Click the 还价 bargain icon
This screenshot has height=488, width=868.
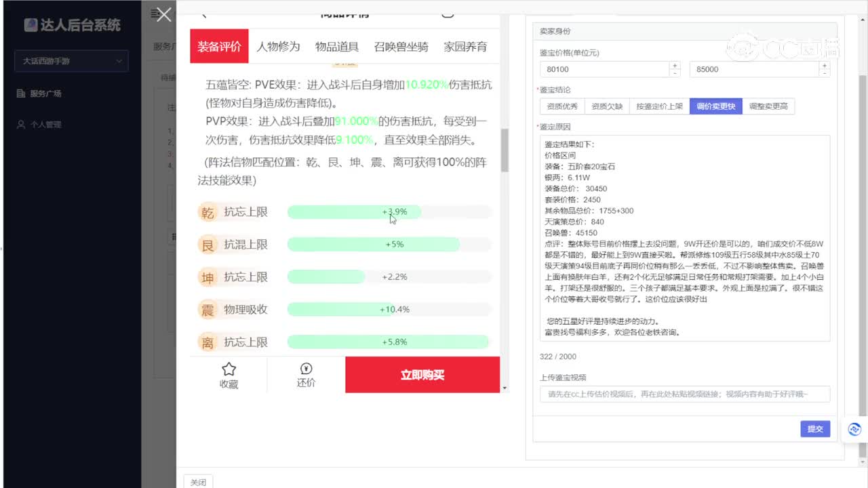pyautogui.click(x=306, y=370)
